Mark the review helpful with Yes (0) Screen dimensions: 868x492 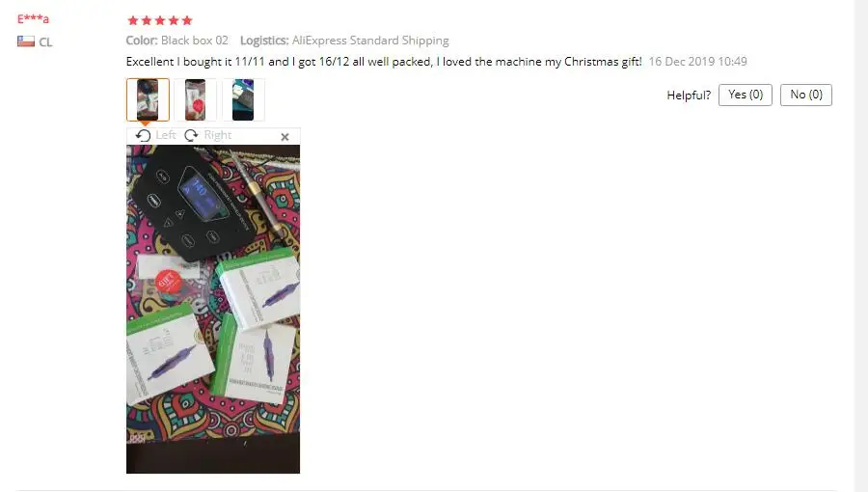tap(746, 95)
